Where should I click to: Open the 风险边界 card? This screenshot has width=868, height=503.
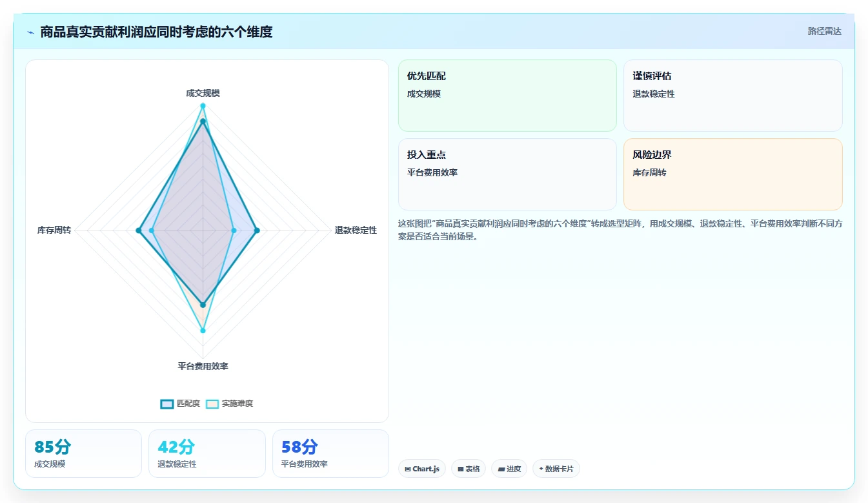pyautogui.click(x=733, y=174)
